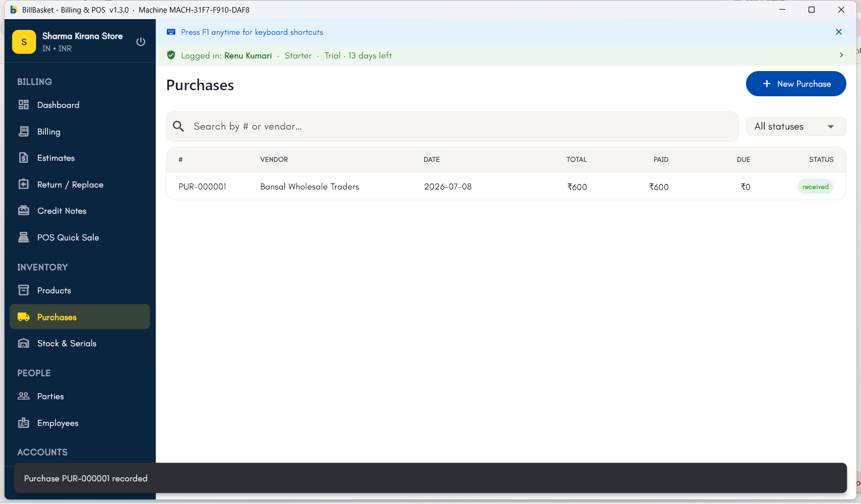Maximize the BillBasket window
This screenshot has height=504, width=861.
[812, 10]
